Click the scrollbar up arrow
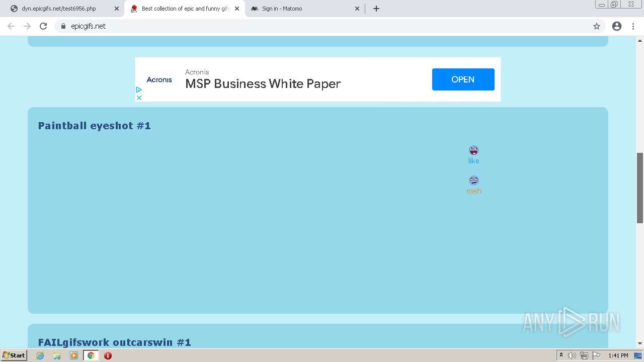 [640, 41]
